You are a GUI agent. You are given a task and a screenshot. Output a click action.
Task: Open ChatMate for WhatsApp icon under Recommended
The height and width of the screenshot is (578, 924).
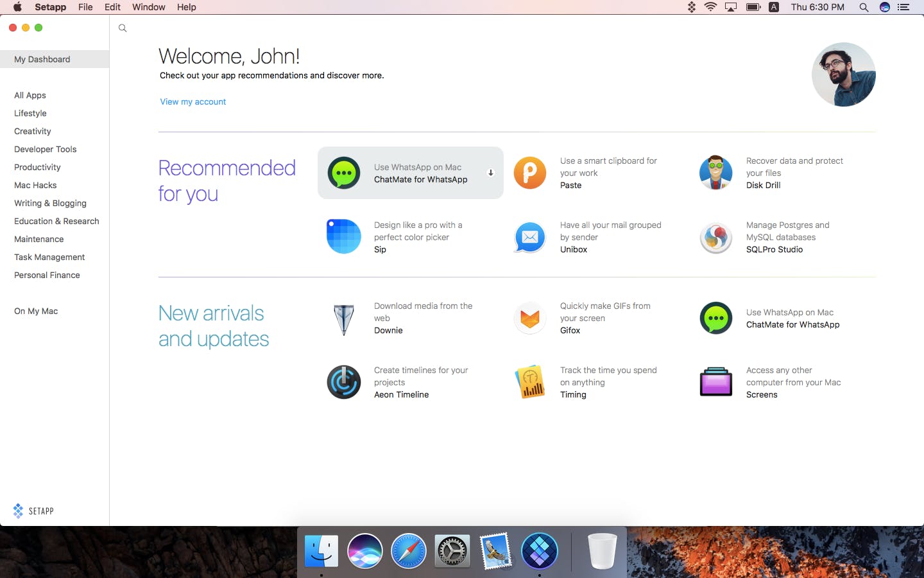click(344, 173)
